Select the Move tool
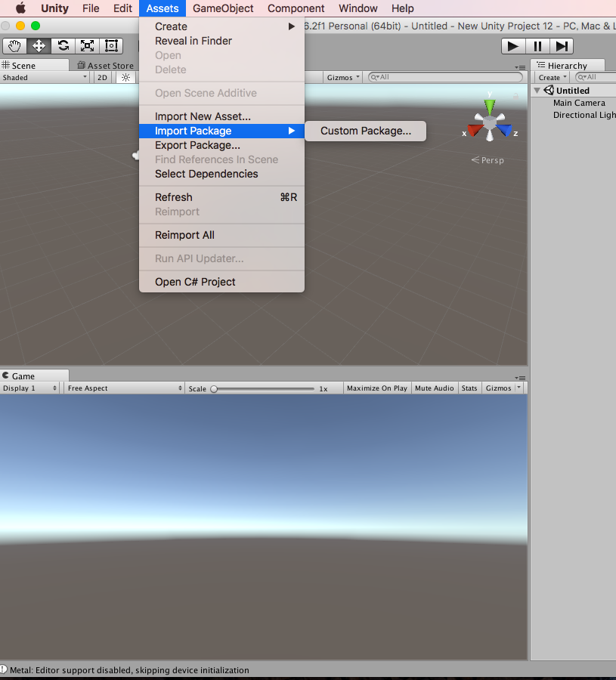Viewport: 616px width, 680px height. point(39,46)
